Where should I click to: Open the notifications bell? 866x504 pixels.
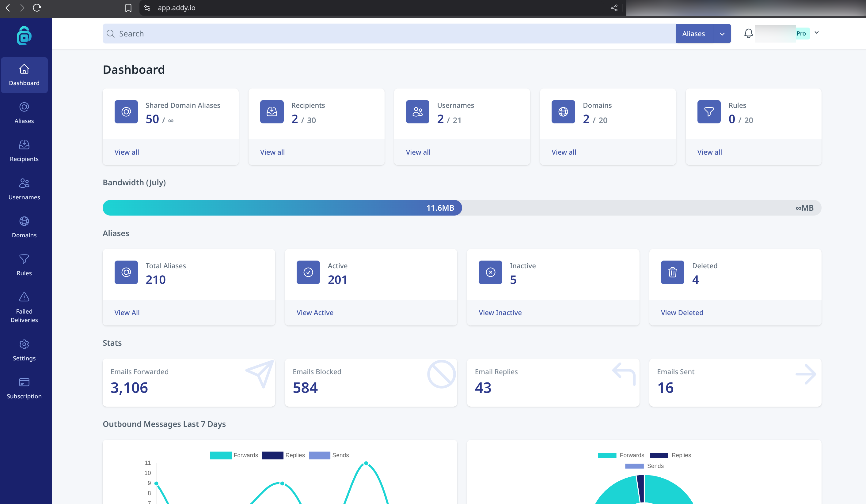pyautogui.click(x=748, y=34)
